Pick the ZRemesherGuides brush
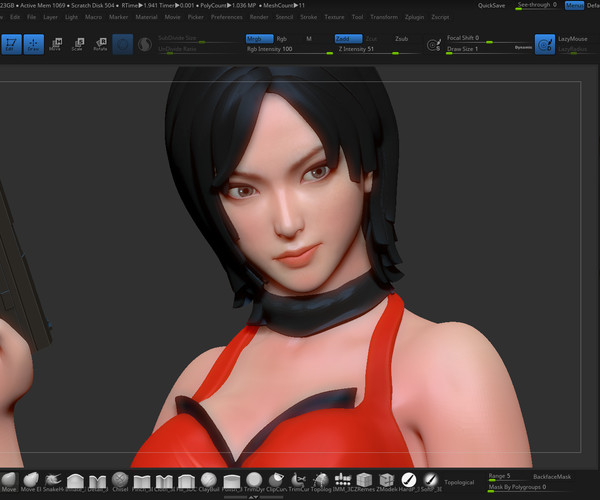The height and width of the screenshot is (500, 600). 364,480
